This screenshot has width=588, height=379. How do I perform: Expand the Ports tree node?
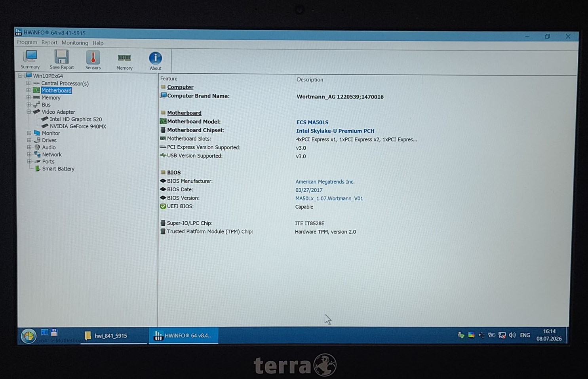click(29, 162)
